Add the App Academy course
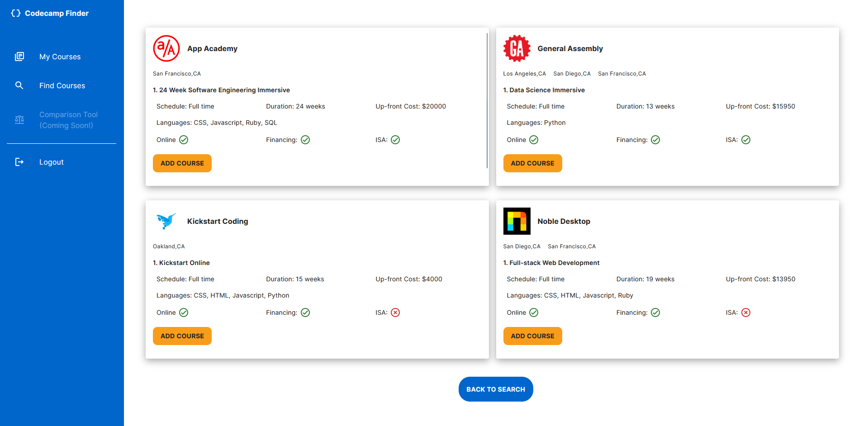Viewport: 868px width, 426px height. (x=182, y=163)
